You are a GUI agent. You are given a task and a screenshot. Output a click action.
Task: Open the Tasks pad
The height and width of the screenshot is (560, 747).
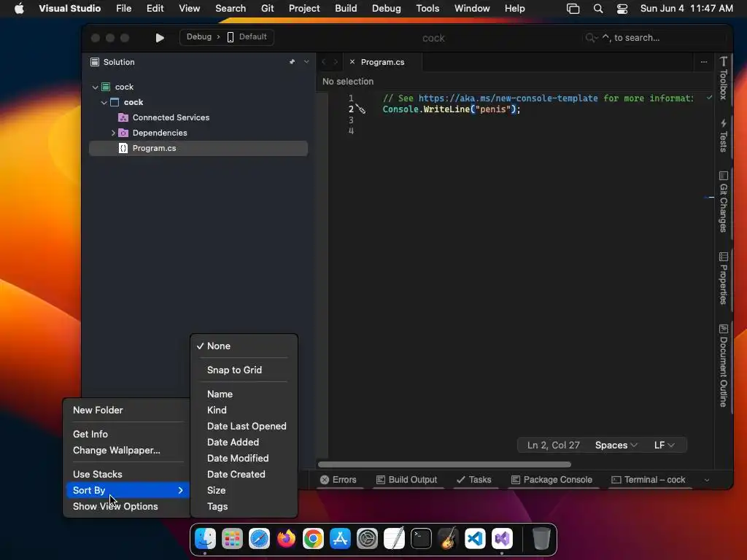473,480
